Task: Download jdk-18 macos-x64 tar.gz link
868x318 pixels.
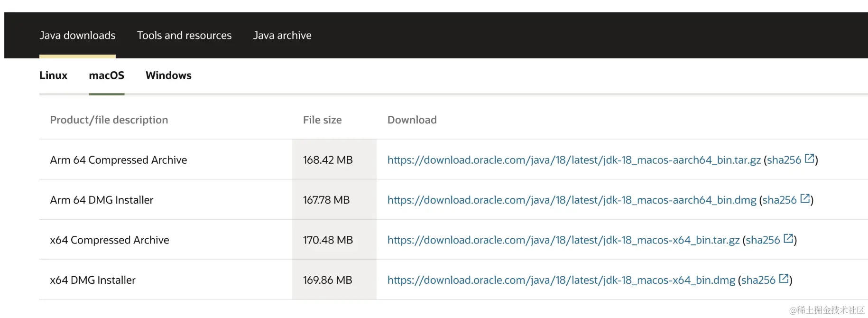Action: [x=563, y=240]
